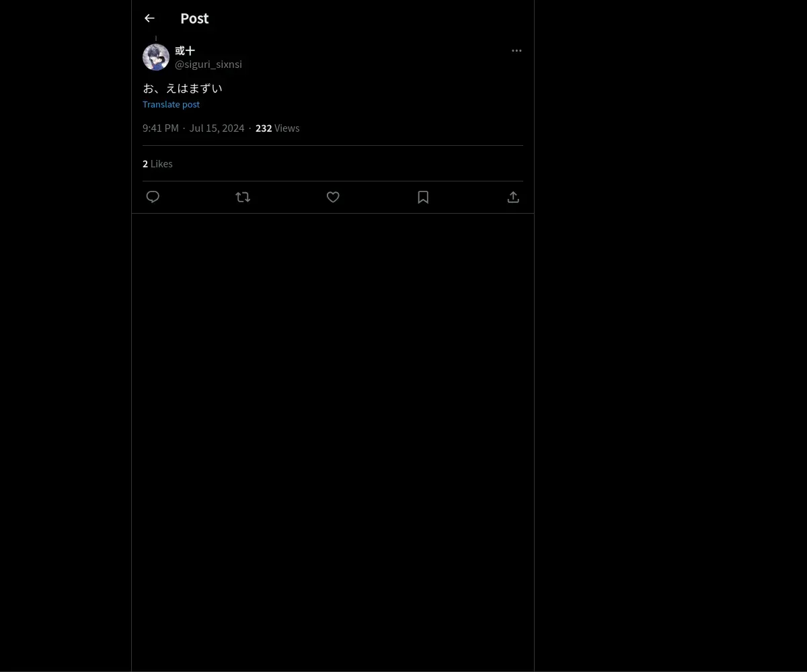Viewport: 807px width, 672px height.
Task: Click the display name 或十
Action: pyautogui.click(x=185, y=50)
